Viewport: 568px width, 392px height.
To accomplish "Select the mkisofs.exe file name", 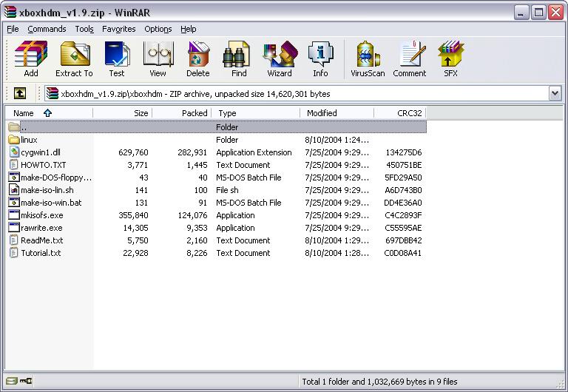I will (42, 215).
